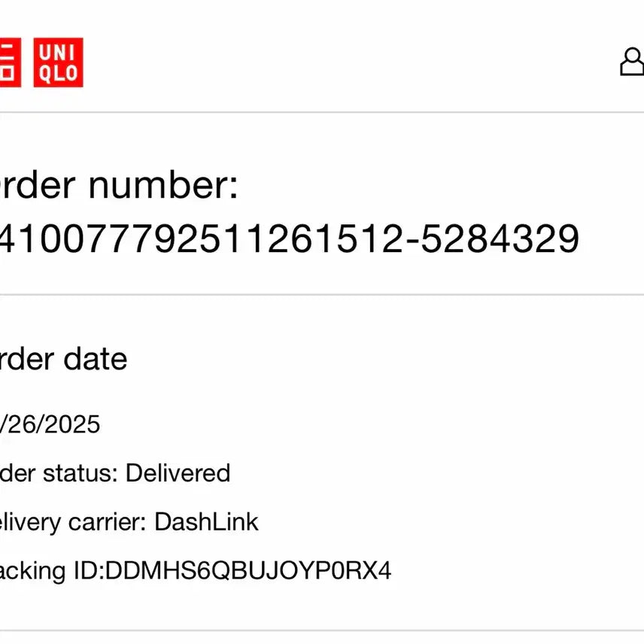The height and width of the screenshot is (644, 644).
Task: Click the 'Delivery carrier' label
Action: pyautogui.click(x=72, y=521)
